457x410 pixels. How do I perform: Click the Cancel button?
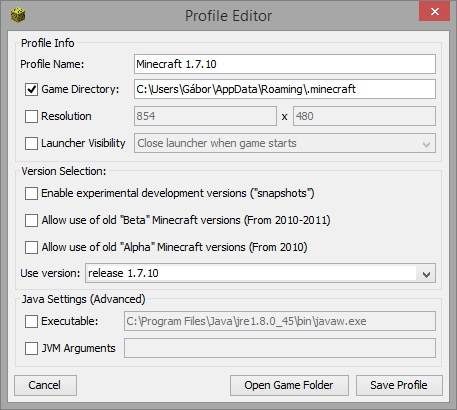pyautogui.click(x=45, y=385)
